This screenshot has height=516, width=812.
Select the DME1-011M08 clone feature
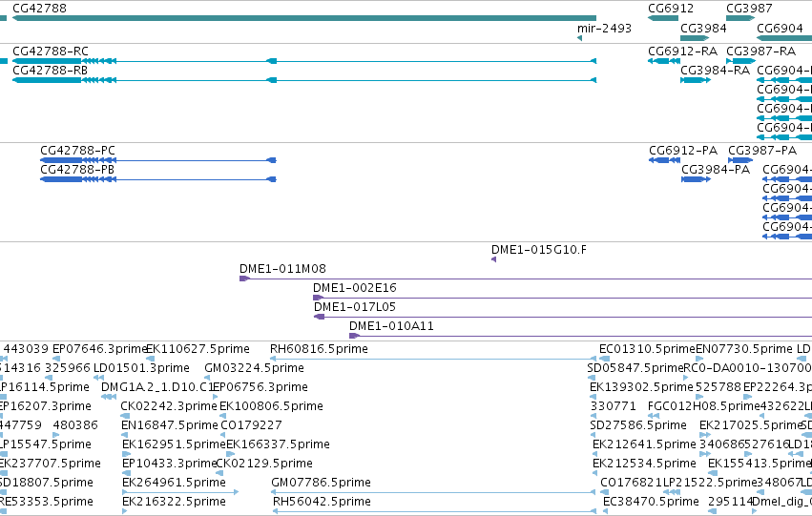(x=526, y=279)
